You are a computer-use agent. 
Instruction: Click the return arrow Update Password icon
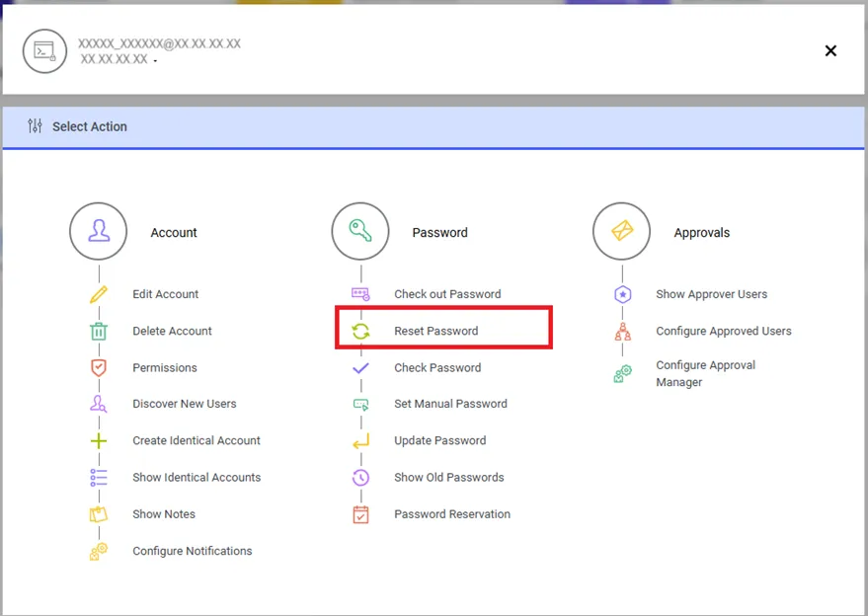coord(361,441)
